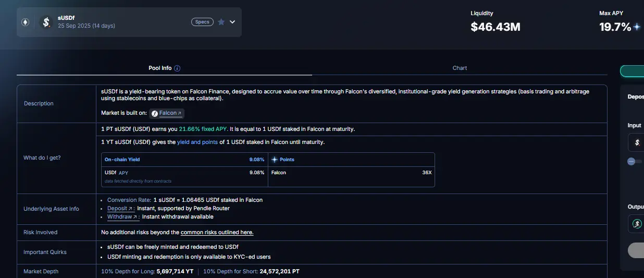
Task: Click the 36X Falcon points value
Action: click(427, 173)
